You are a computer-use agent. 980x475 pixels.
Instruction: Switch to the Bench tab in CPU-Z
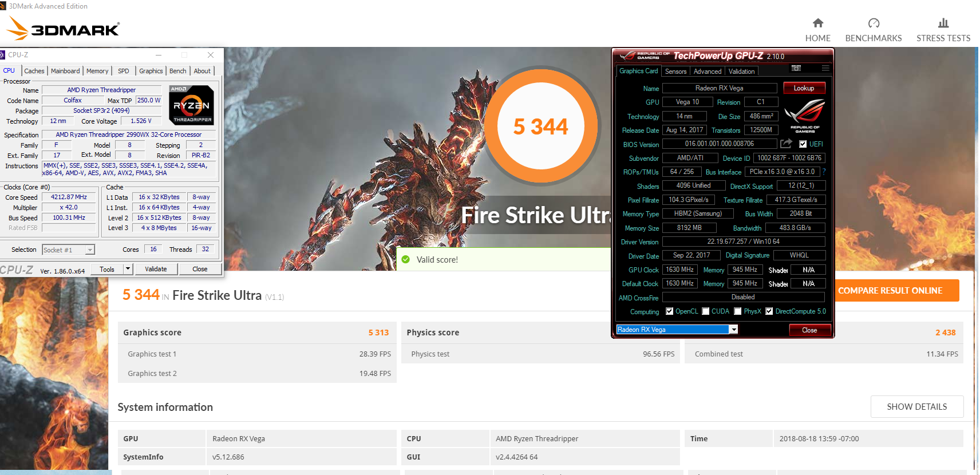178,71
